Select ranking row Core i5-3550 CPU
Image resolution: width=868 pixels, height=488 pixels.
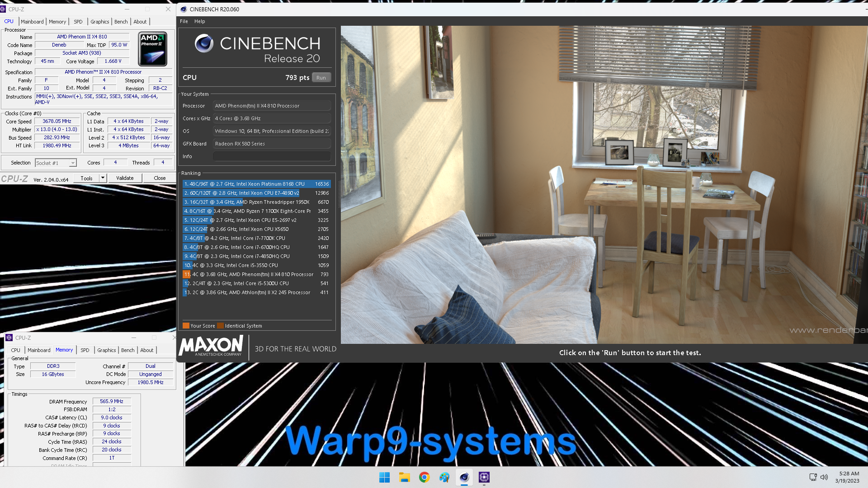tap(256, 265)
